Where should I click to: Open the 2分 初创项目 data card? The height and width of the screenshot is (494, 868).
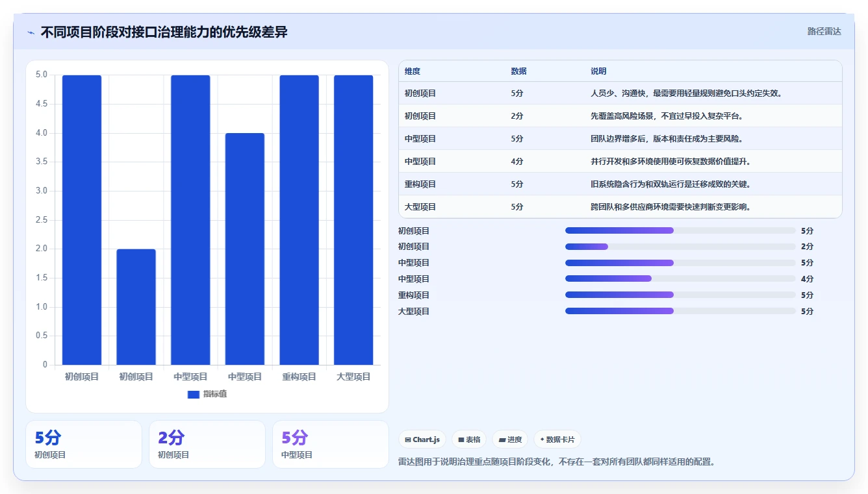[x=207, y=444]
